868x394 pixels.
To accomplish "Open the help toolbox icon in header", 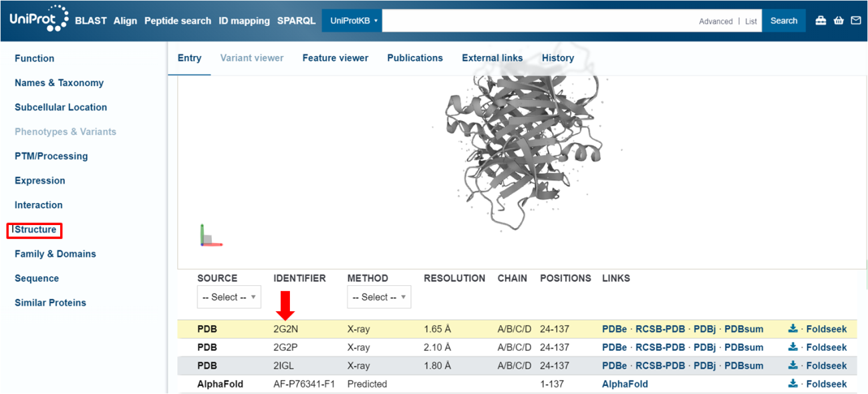I will point(821,21).
